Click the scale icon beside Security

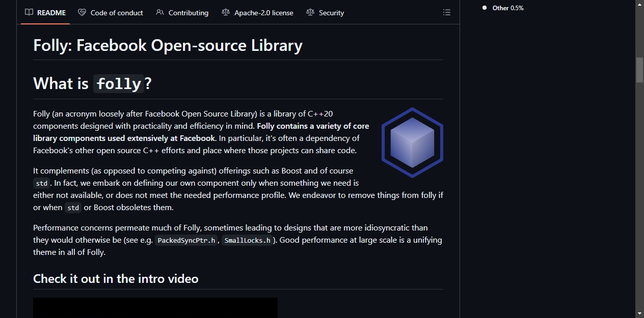point(310,13)
